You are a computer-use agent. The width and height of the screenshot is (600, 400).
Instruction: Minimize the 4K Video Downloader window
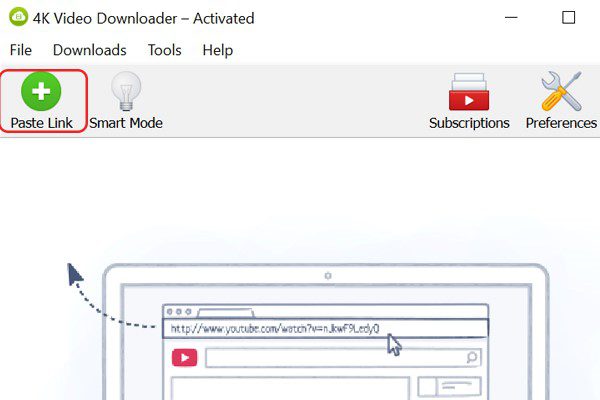511,18
